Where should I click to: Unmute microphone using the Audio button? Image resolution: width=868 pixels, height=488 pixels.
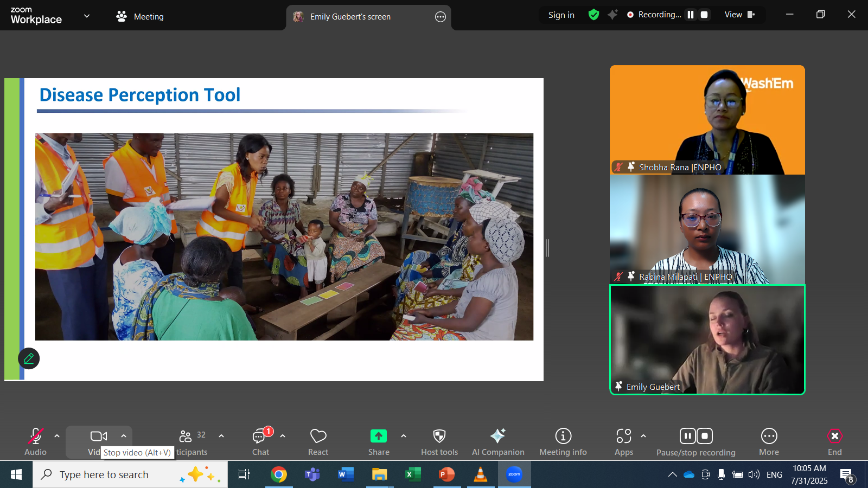pos(36,442)
